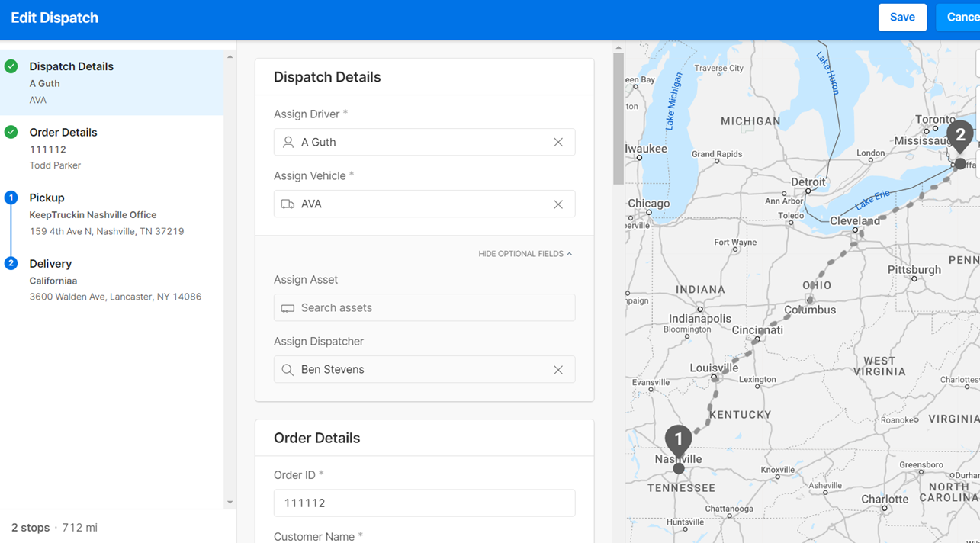Screen dimensions: 980x543
Task: Click map pin marker number 1
Action: tap(678, 440)
